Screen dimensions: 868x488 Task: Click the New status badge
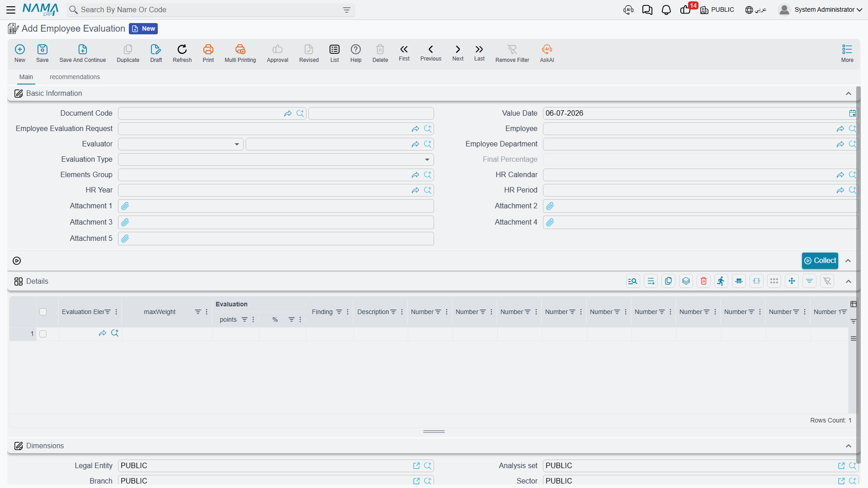click(143, 29)
